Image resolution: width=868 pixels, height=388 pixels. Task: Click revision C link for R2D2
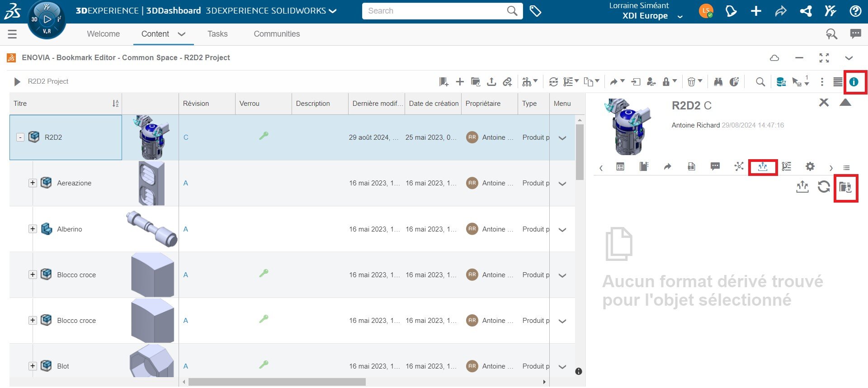click(x=186, y=137)
